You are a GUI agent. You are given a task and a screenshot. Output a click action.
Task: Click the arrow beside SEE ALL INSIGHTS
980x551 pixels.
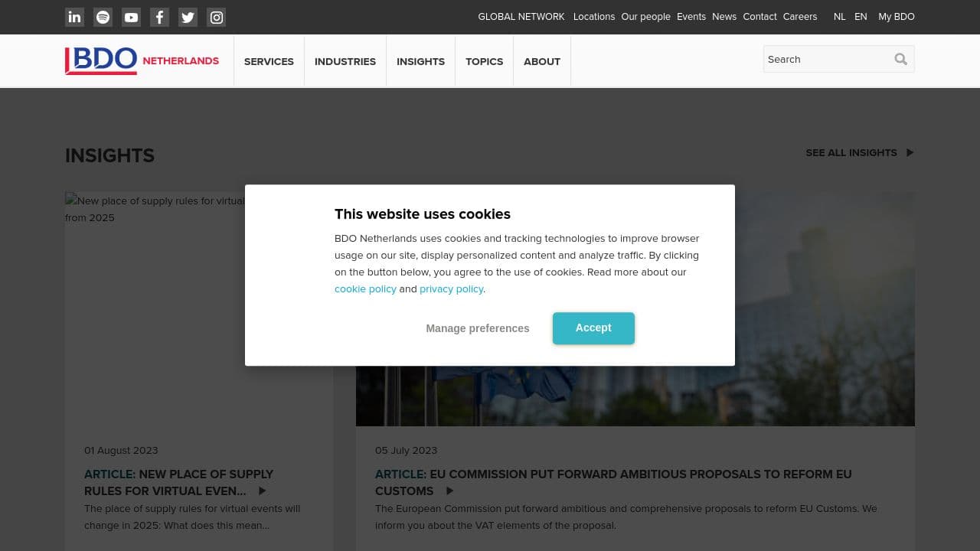pyautogui.click(x=910, y=152)
